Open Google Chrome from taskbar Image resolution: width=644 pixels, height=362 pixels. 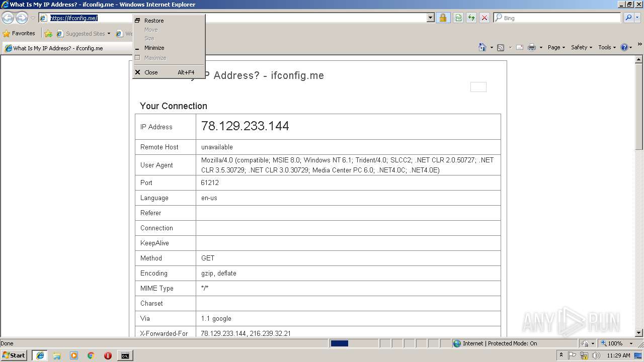tap(91, 355)
